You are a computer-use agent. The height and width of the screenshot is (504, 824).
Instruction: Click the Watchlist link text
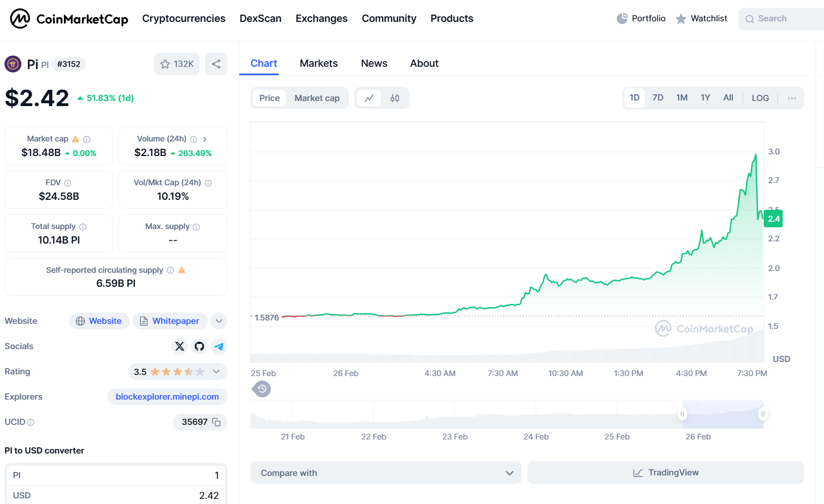pos(709,19)
